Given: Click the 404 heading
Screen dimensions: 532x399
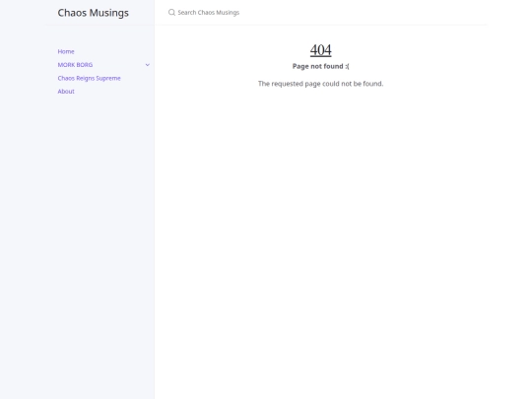Looking at the screenshot, I should [x=320, y=50].
